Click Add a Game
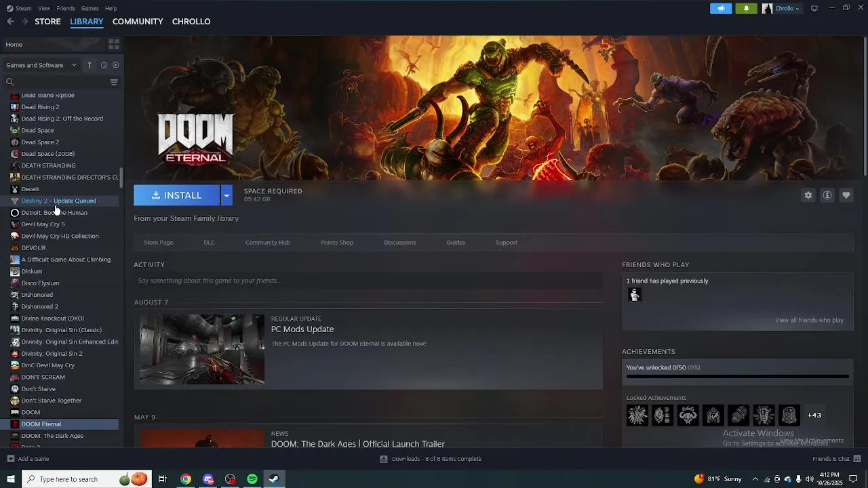Viewport: 868px width, 488px height. (x=28, y=459)
